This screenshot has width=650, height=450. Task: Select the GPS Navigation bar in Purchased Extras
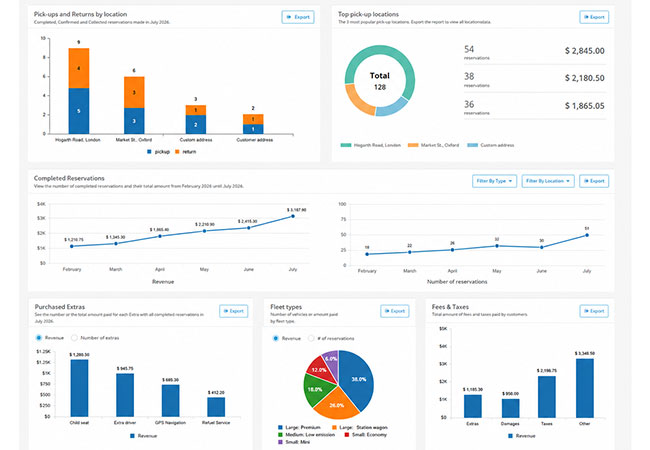170,401
